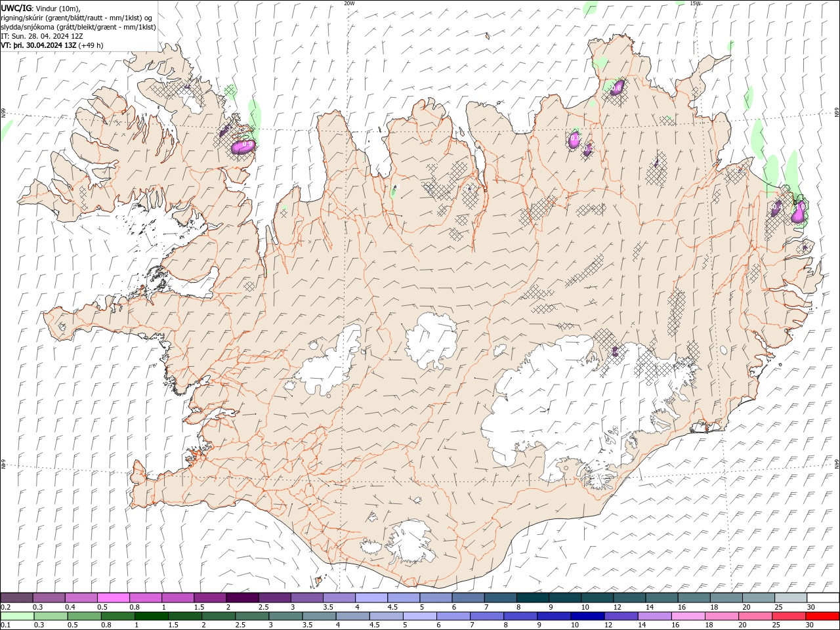Click the 'rigning/skúrir (grænt/blátt/rautt - mm/1klst) og' line
The width and height of the screenshot is (840, 630).
point(77,18)
